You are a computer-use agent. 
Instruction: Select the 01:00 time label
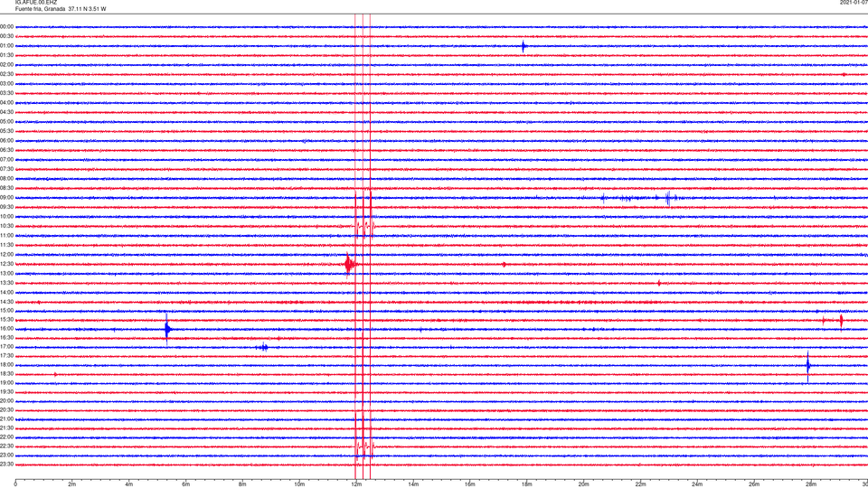coord(7,46)
